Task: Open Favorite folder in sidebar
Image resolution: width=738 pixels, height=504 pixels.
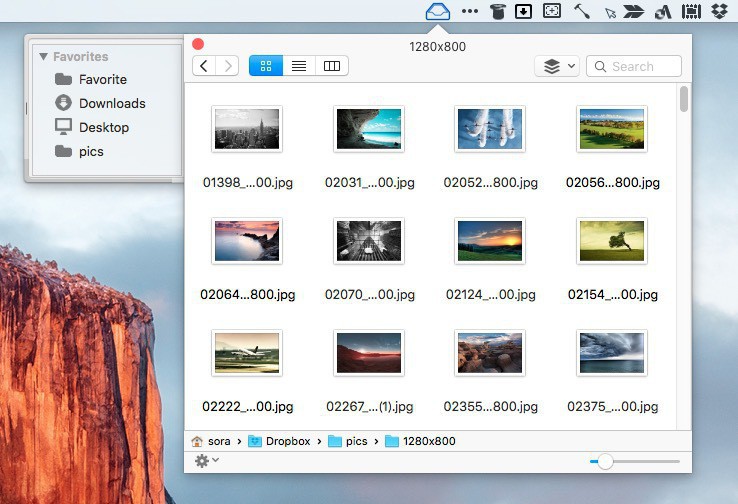Action: 91,80
